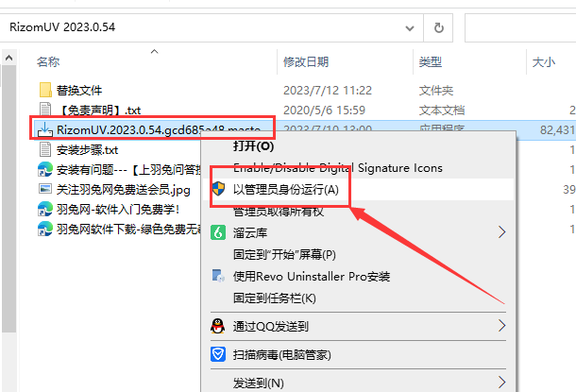Select the RizomUV installer download icon
576x392 pixels.
(x=44, y=129)
